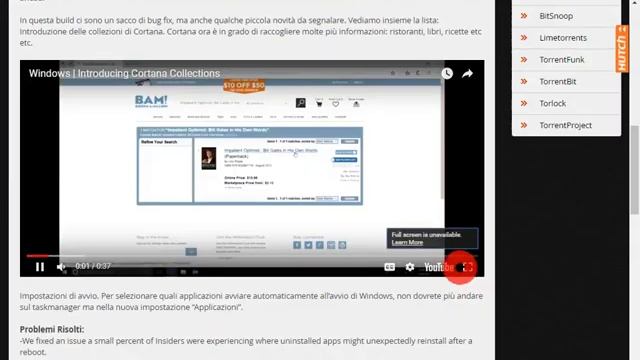Pause the Cortana Collections video

(40, 267)
